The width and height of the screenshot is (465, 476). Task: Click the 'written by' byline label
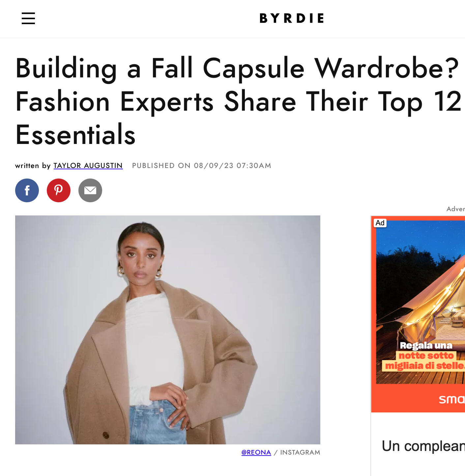tap(33, 165)
